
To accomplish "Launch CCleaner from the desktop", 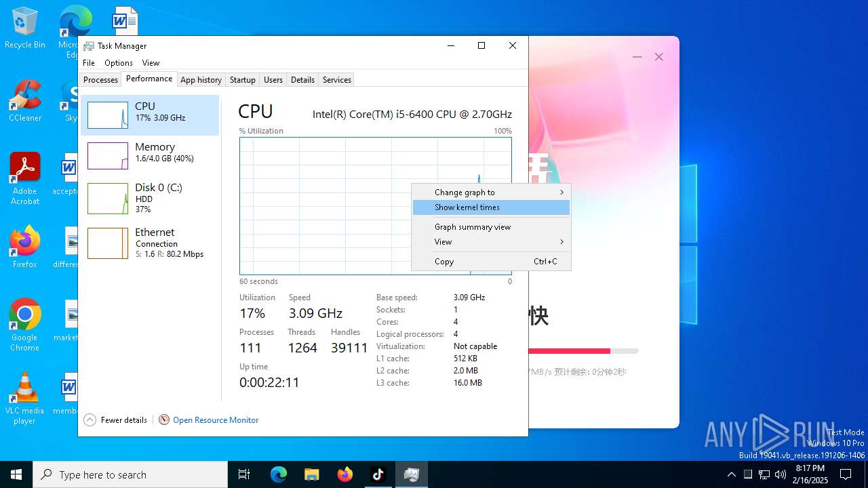I will click(x=24, y=102).
